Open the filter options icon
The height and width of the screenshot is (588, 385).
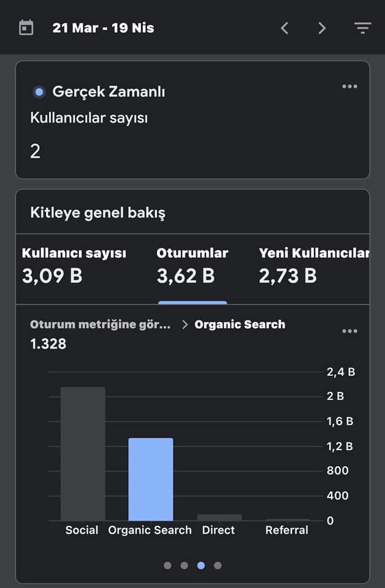pos(362,28)
